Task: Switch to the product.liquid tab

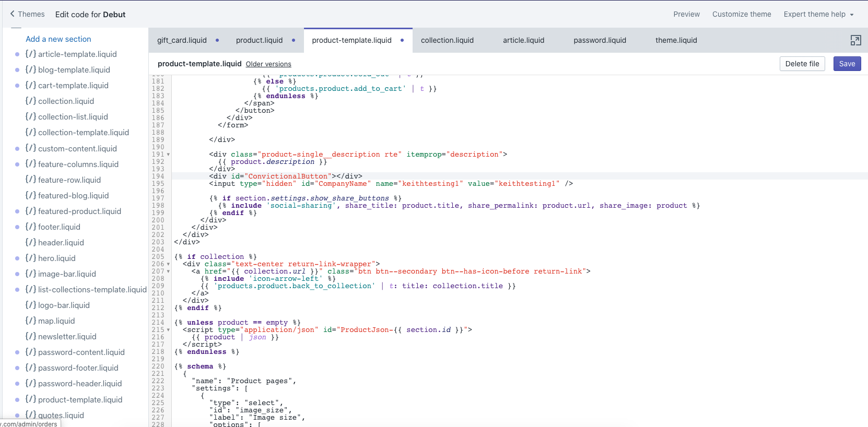Action: click(259, 40)
